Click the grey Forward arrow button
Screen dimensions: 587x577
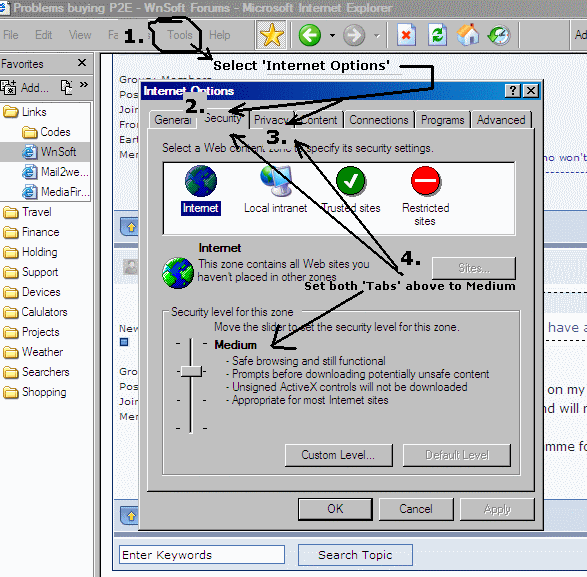[x=354, y=35]
